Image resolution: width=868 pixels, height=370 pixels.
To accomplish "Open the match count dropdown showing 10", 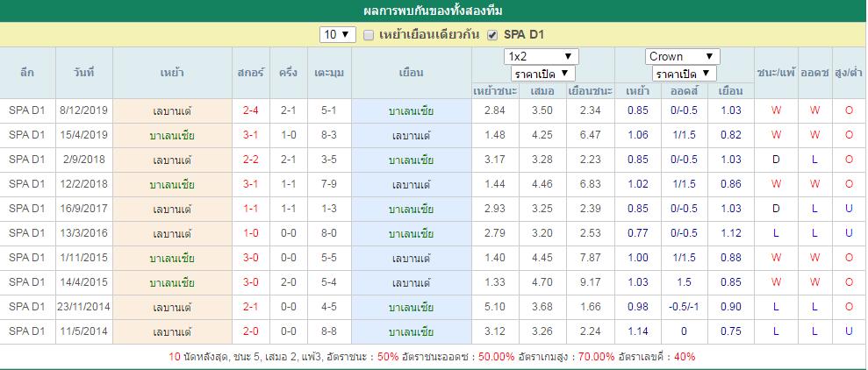I will [337, 34].
